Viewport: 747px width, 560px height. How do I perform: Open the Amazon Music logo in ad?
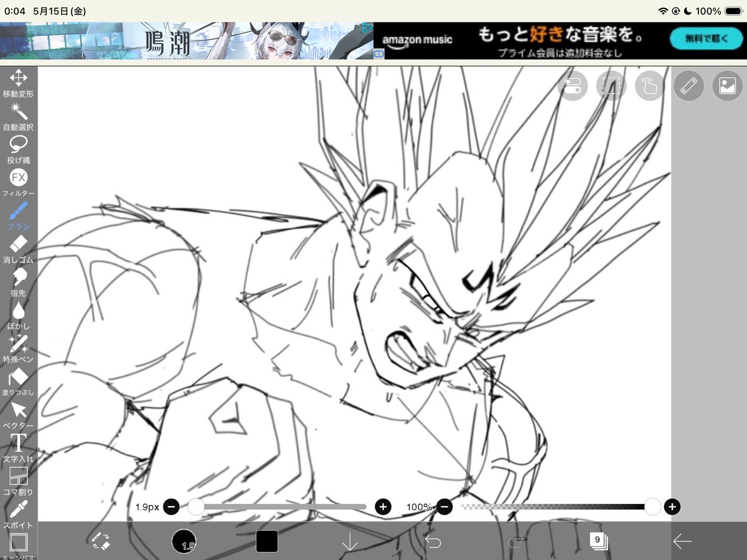pyautogui.click(x=417, y=40)
